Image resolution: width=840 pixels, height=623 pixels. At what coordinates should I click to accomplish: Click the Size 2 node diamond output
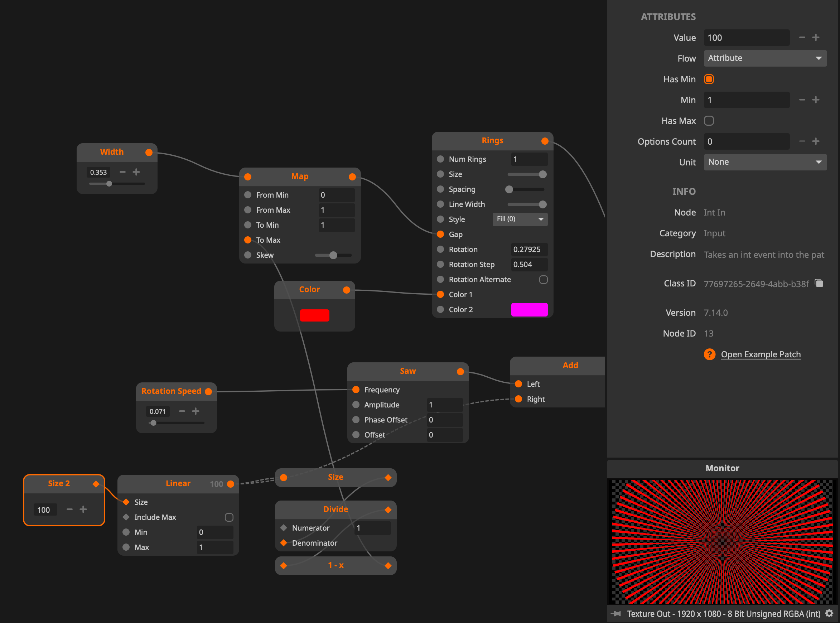click(96, 484)
